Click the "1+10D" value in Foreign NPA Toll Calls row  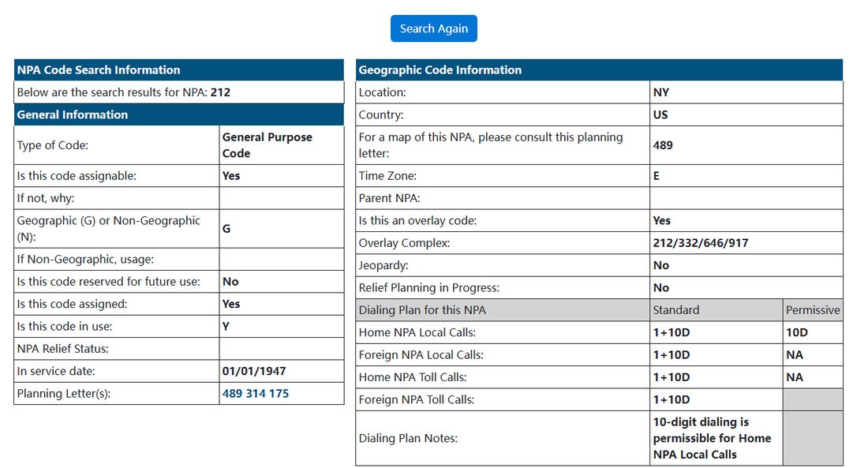(672, 399)
